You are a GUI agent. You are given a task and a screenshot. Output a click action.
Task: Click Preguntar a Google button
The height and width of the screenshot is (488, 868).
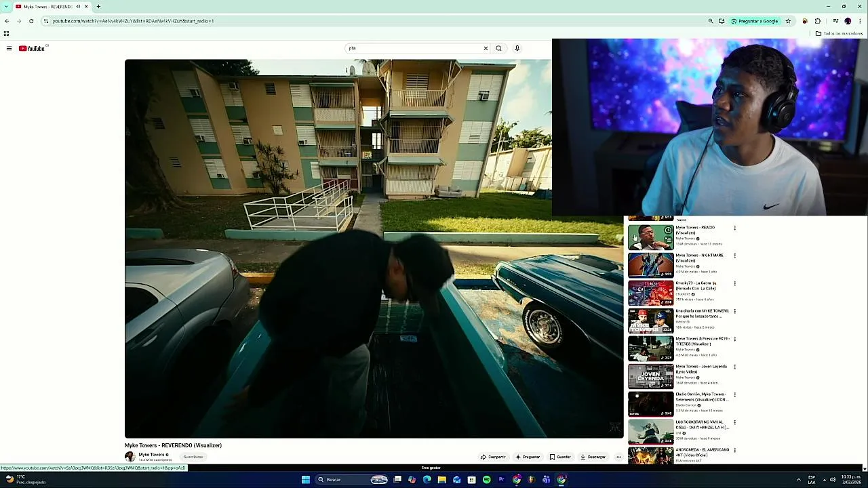pyautogui.click(x=754, y=21)
